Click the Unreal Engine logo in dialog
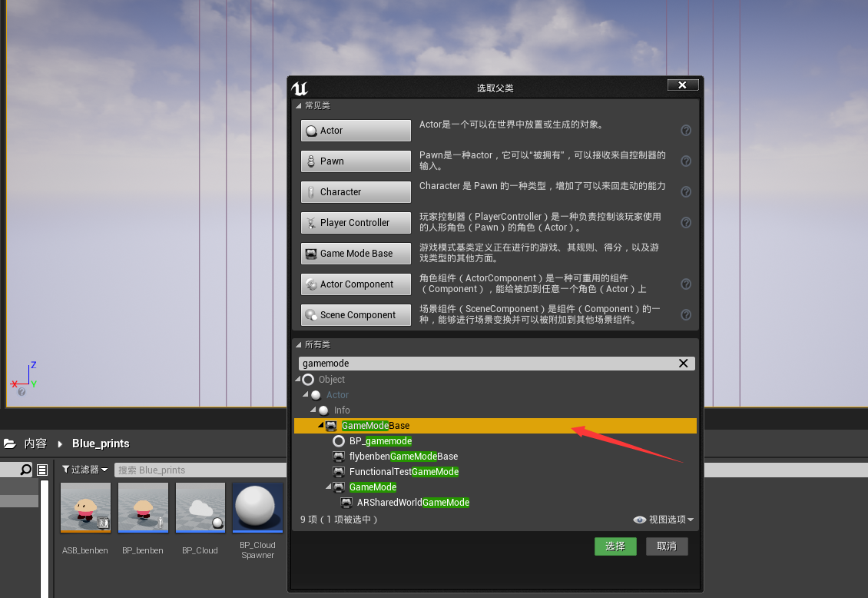The image size is (868, 598). click(300, 88)
